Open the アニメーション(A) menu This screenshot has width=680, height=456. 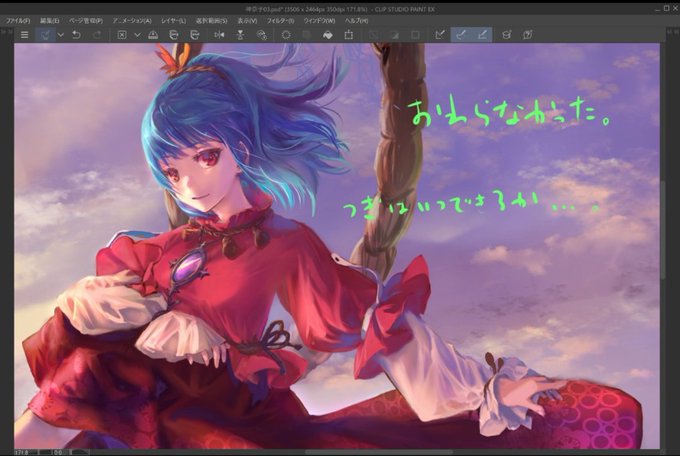[132, 20]
